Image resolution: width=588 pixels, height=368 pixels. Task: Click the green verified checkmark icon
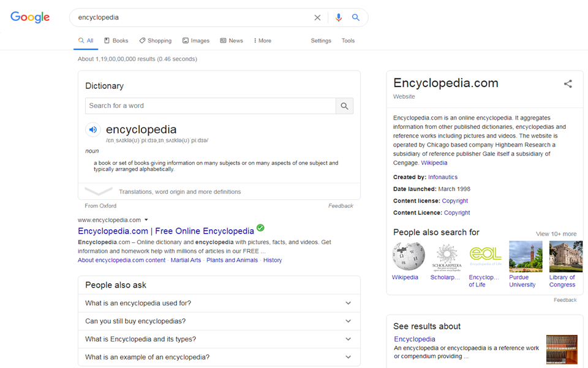click(x=260, y=228)
